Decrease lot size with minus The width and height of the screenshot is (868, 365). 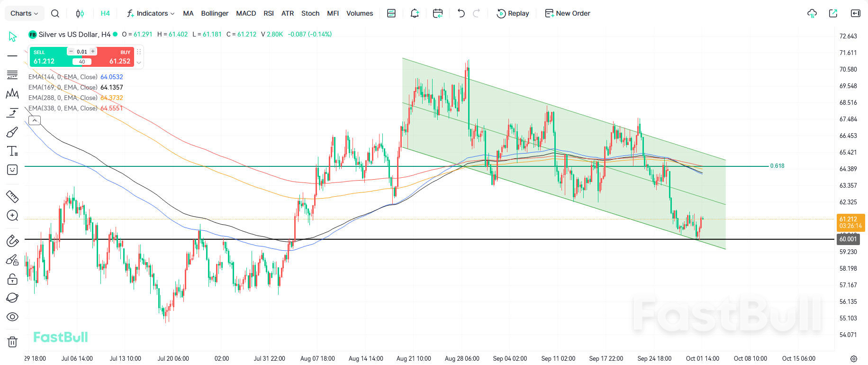[71, 51]
